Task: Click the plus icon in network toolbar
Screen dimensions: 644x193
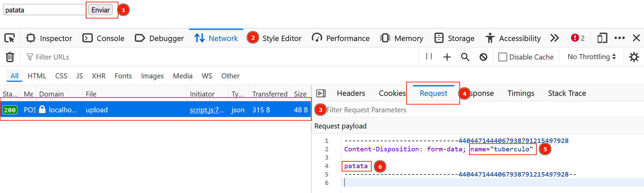Action: coord(447,57)
